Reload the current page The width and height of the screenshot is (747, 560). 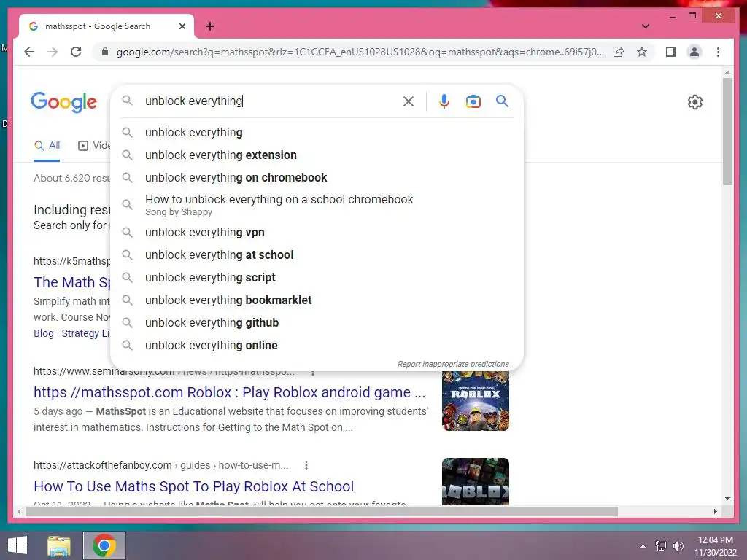point(76,52)
